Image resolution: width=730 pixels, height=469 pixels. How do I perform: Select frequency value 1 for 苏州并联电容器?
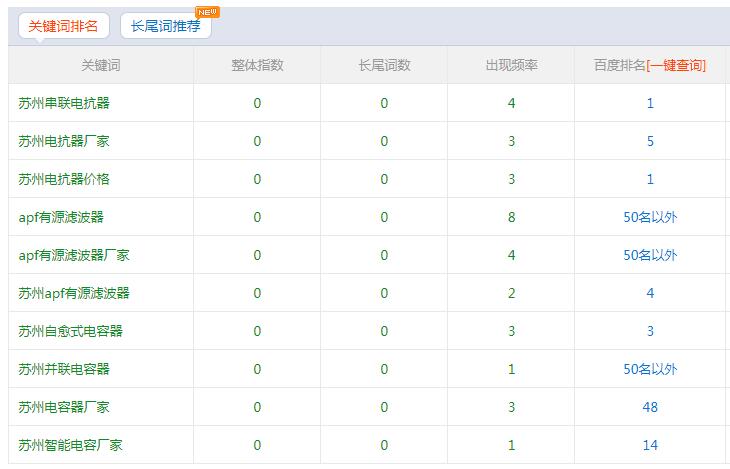512,369
